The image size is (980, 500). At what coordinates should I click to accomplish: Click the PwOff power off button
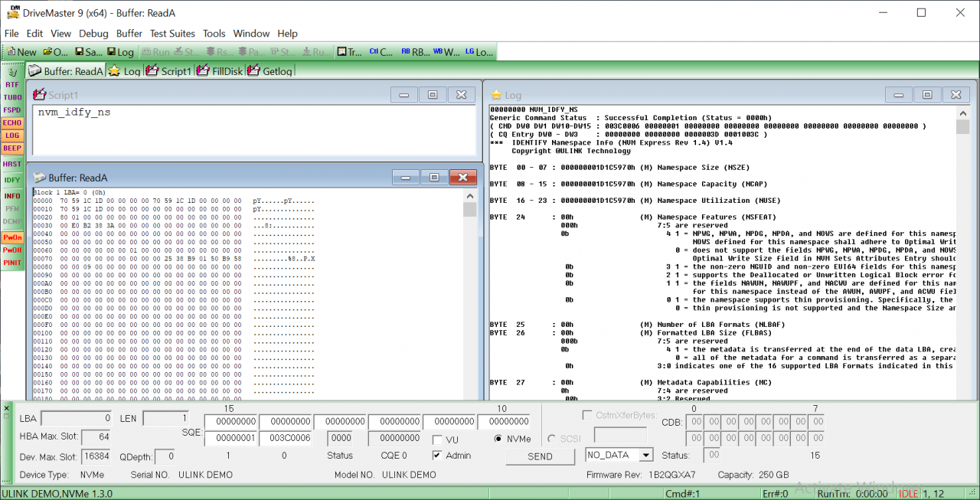pyautogui.click(x=12, y=250)
